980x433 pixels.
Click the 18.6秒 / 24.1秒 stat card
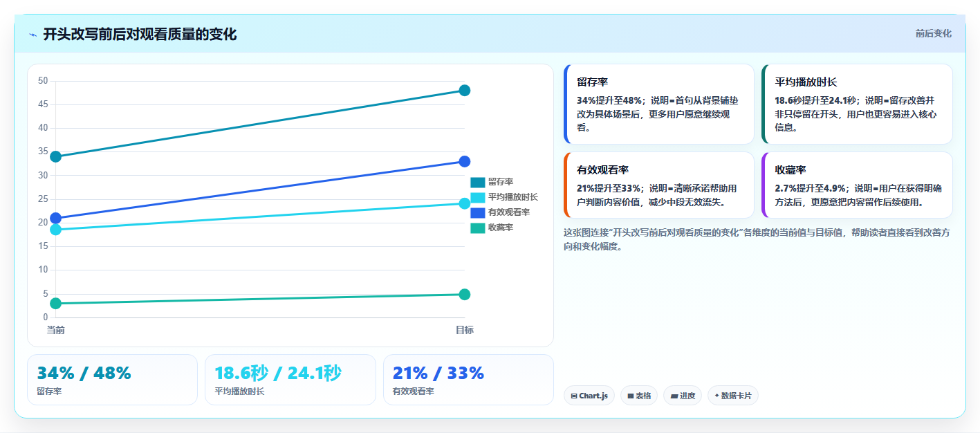pyautogui.click(x=290, y=380)
